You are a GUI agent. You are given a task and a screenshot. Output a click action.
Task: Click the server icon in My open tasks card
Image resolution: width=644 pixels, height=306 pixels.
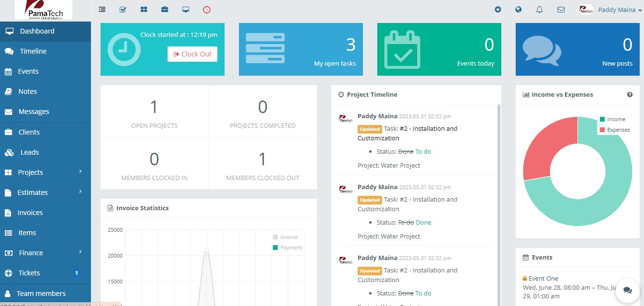click(x=264, y=48)
